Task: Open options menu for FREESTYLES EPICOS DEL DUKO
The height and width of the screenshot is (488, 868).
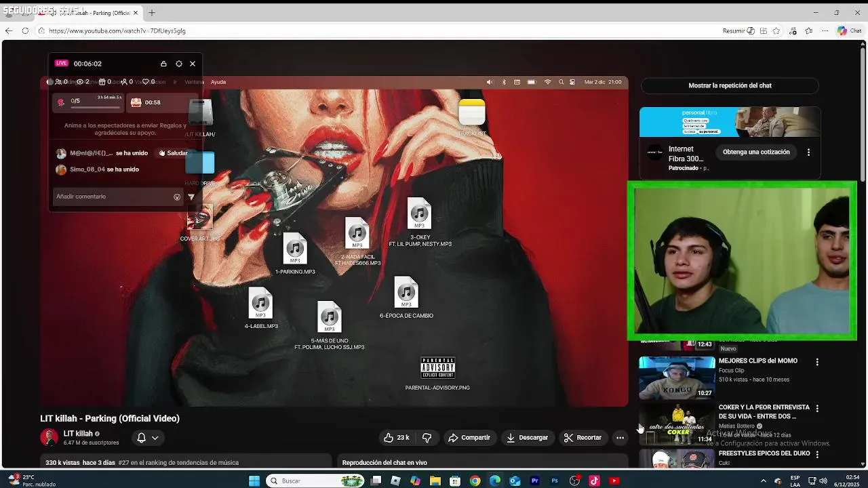Action: coord(817,455)
